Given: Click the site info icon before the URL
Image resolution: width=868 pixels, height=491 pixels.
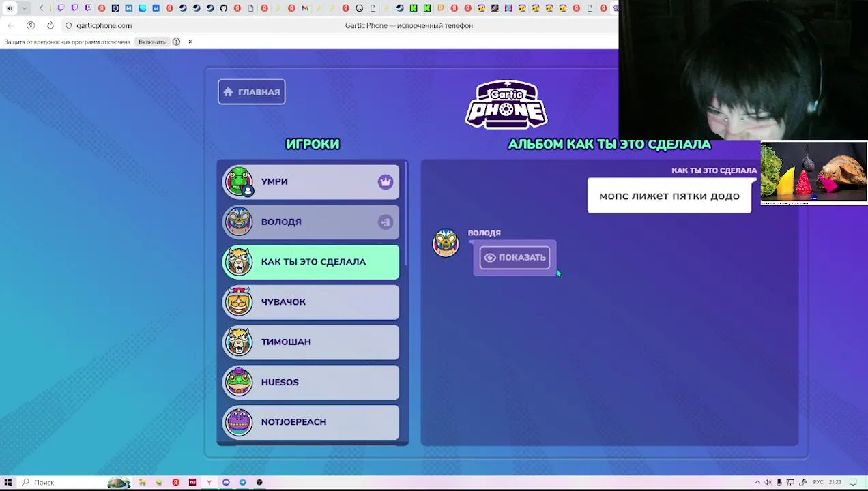Looking at the screenshot, I should [69, 25].
